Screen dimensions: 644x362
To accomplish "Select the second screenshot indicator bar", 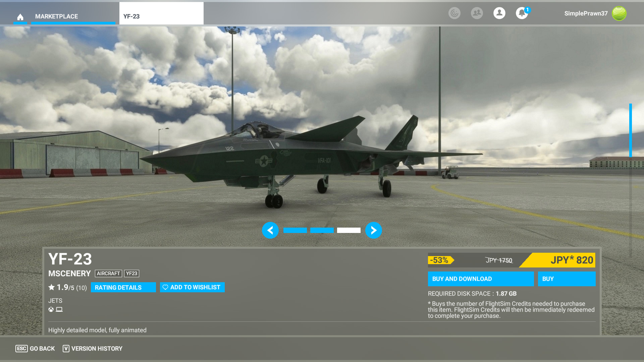I will click(x=322, y=230).
